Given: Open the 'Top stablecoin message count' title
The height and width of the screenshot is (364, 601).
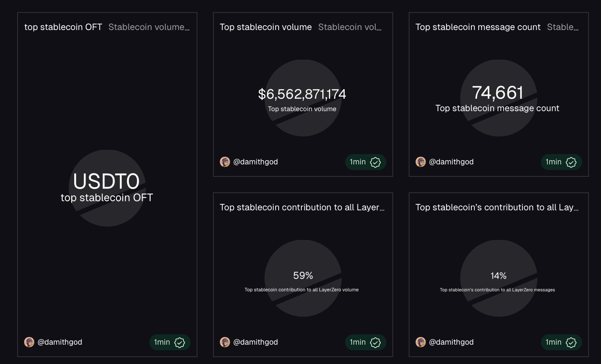Looking at the screenshot, I should point(478,27).
